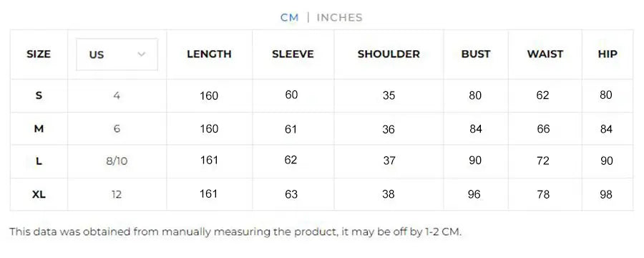Screen dimensions: 644x258
Task: Click the WAIST column header
Action: pos(545,54)
